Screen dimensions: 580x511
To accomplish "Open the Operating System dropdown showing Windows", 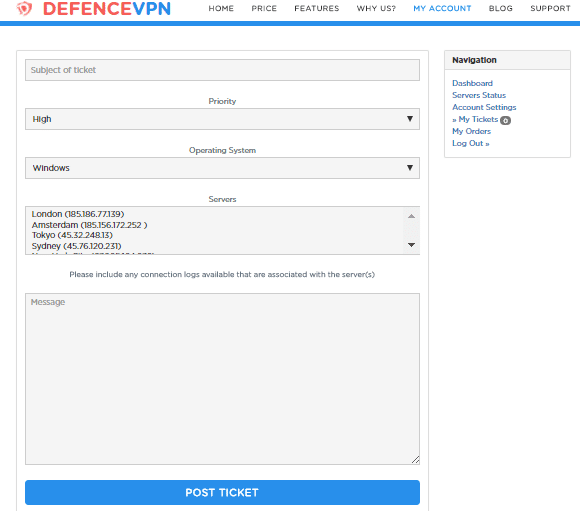I will (x=222, y=168).
